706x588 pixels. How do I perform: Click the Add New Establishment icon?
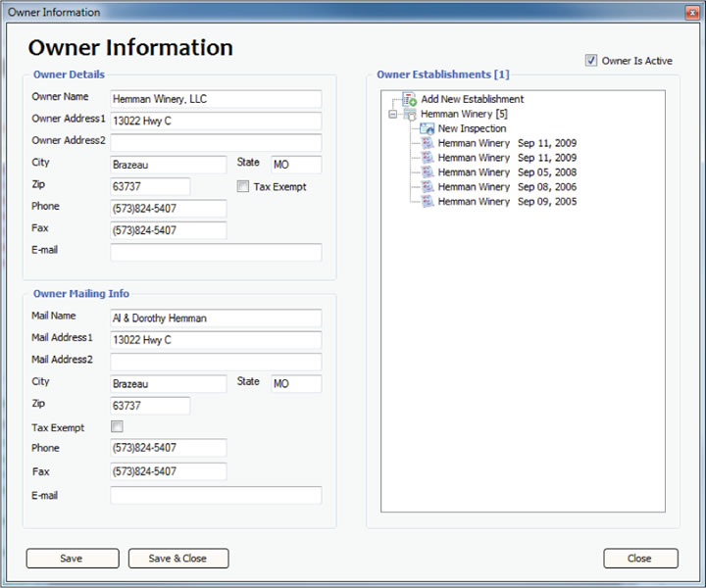tap(409, 99)
